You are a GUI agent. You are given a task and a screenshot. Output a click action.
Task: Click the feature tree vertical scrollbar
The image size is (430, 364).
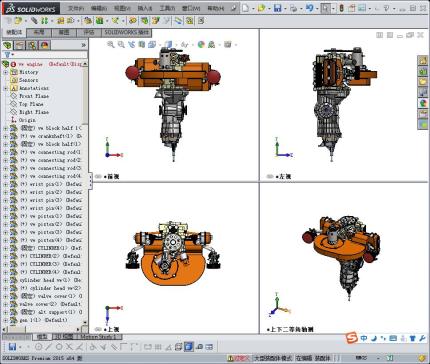tap(85, 193)
